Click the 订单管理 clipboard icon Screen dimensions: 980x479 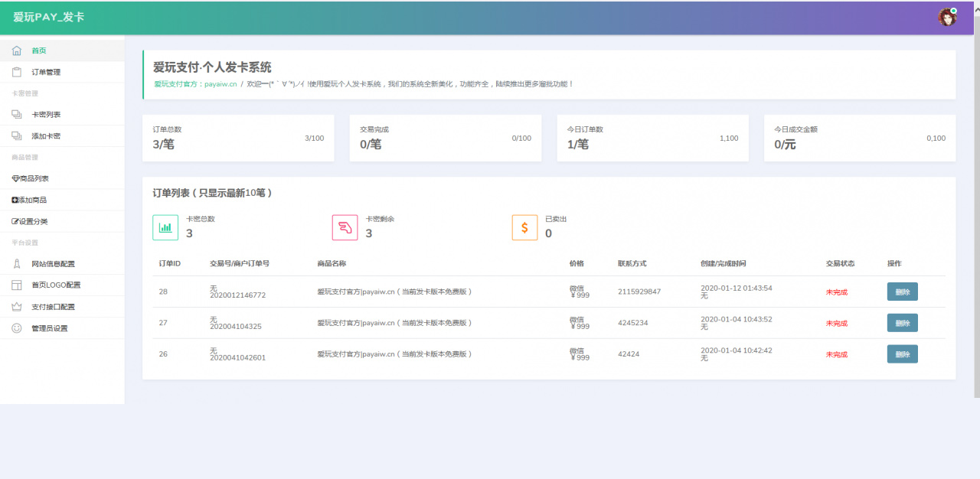tap(17, 71)
